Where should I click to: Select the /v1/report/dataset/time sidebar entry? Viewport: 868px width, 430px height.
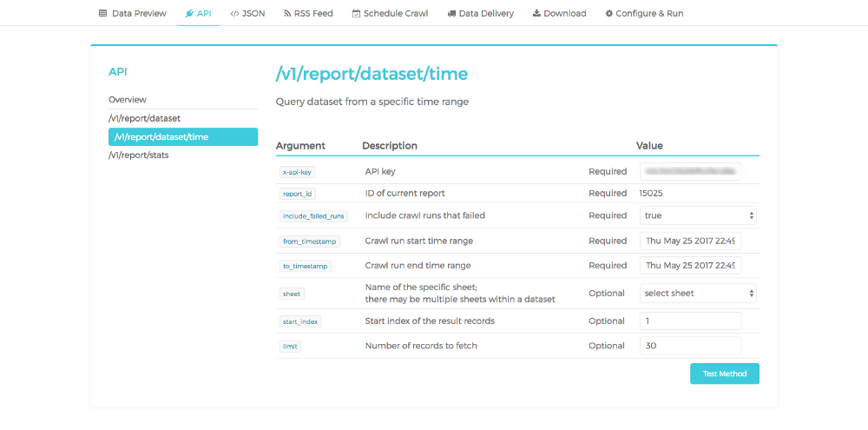(x=183, y=137)
